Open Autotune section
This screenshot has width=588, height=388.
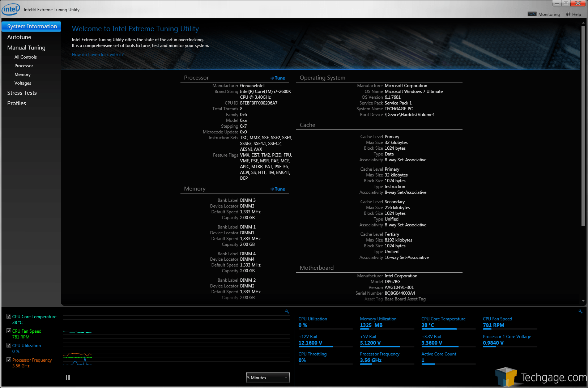tap(19, 37)
